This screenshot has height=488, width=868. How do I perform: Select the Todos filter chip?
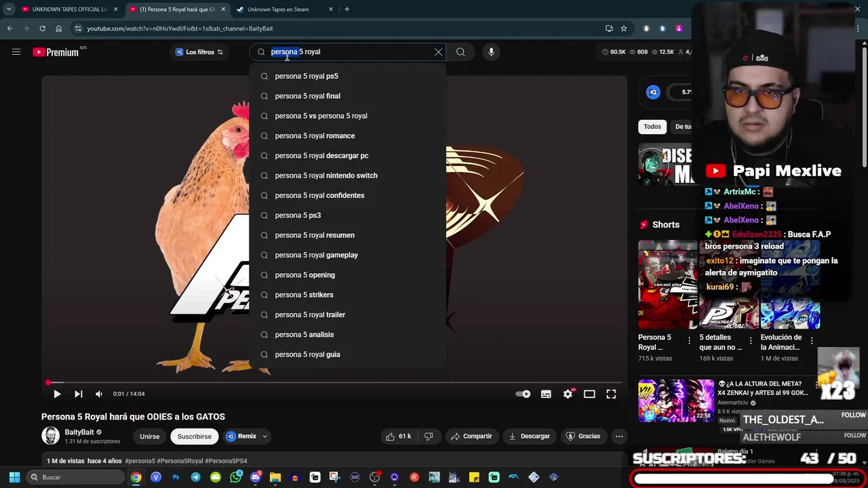[652, 127]
